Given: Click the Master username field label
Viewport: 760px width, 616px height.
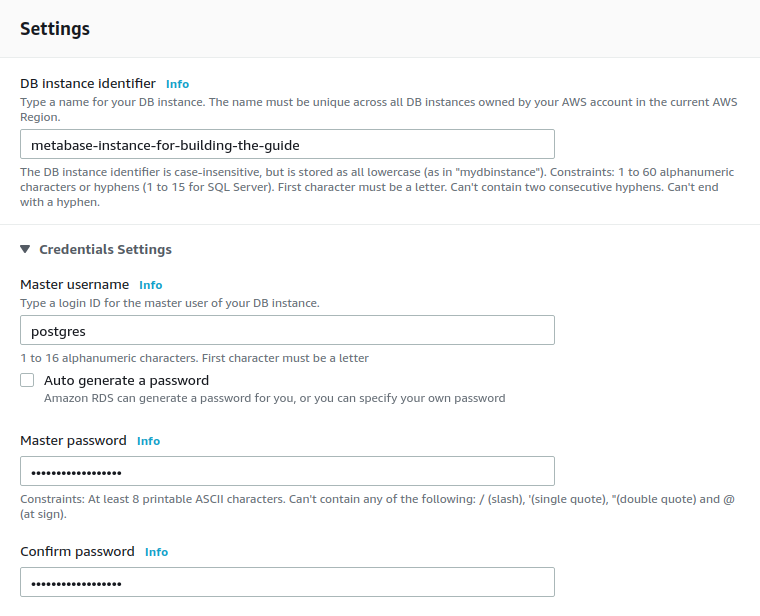Looking at the screenshot, I should coord(75,285).
